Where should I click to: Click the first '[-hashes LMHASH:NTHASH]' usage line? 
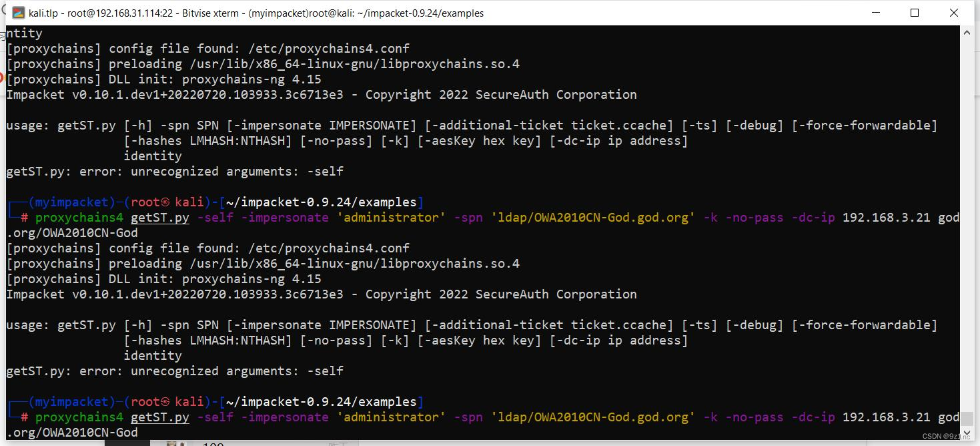click(406, 141)
